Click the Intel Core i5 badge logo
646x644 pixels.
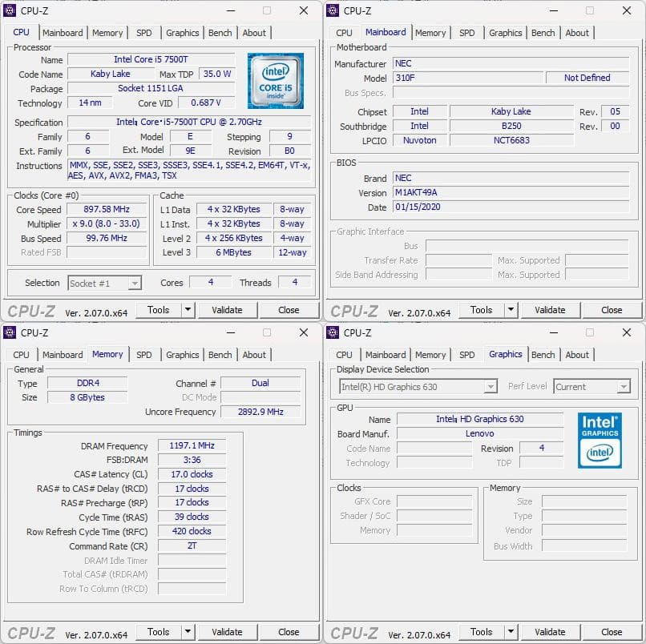point(276,81)
